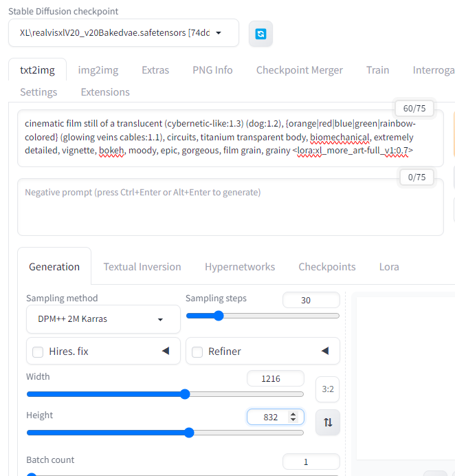455x476 pixels.
Task: Expand the Hires. fix section arrow
Action: tap(166, 351)
